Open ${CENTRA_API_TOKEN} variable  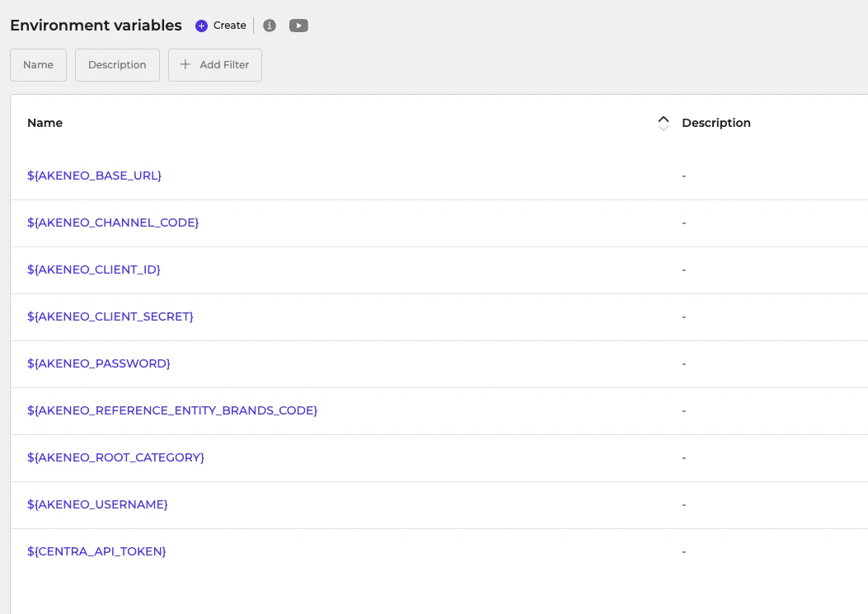point(96,552)
